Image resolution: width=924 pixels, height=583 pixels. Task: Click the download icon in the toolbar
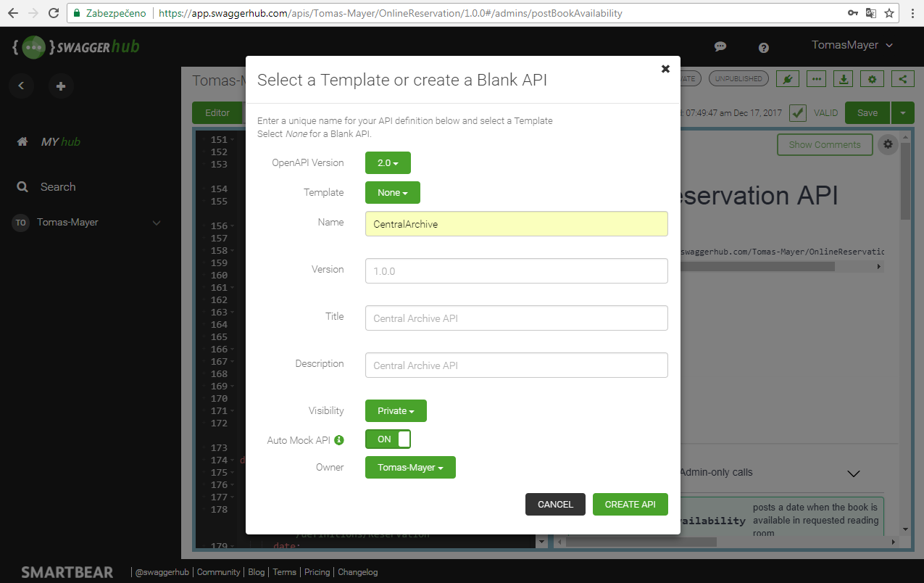(x=844, y=79)
